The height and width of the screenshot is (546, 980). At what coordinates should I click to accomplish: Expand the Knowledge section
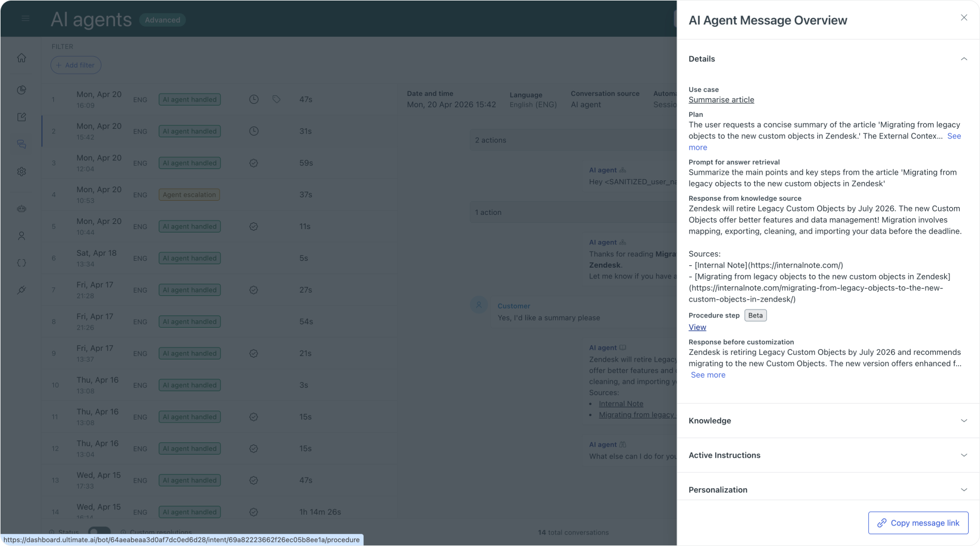[829, 421]
